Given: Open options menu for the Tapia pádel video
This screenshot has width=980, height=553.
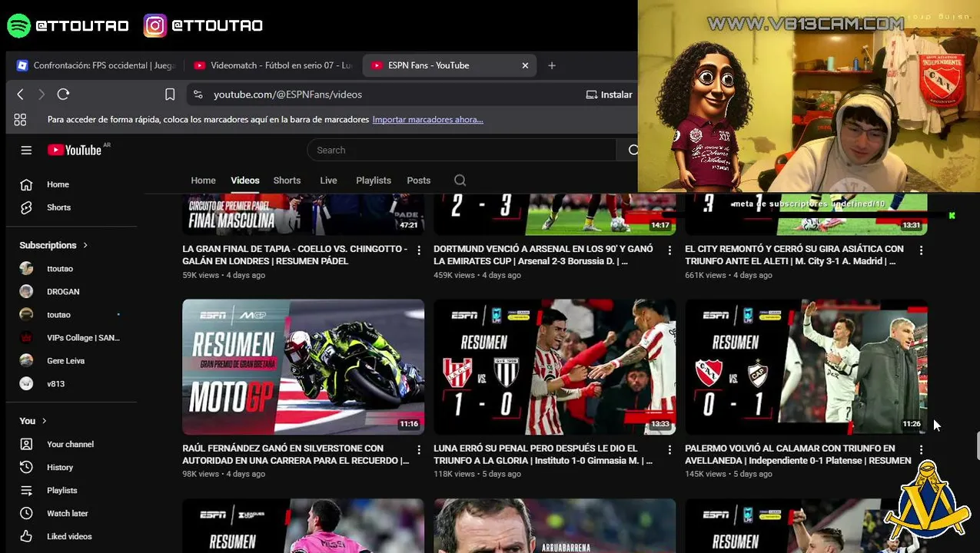Looking at the screenshot, I should click(x=419, y=250).
